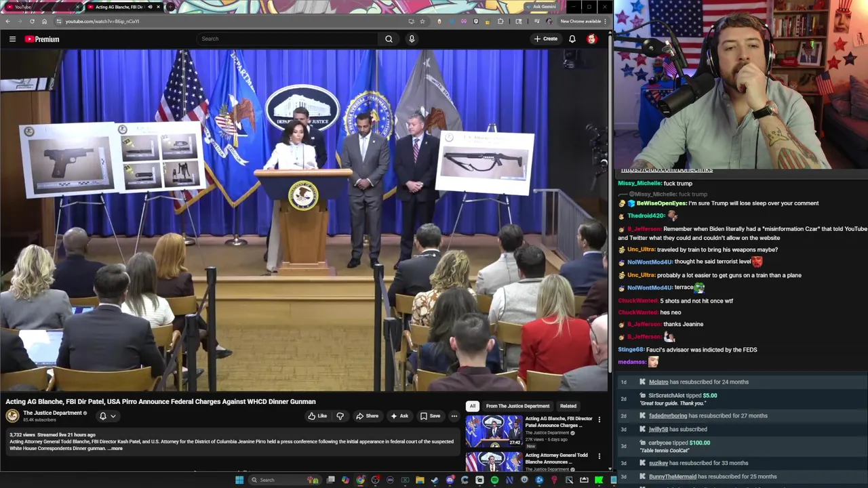Open Chrome extensions puzzle icon
Screen dimensions: 868x488
tap(500, 21)
